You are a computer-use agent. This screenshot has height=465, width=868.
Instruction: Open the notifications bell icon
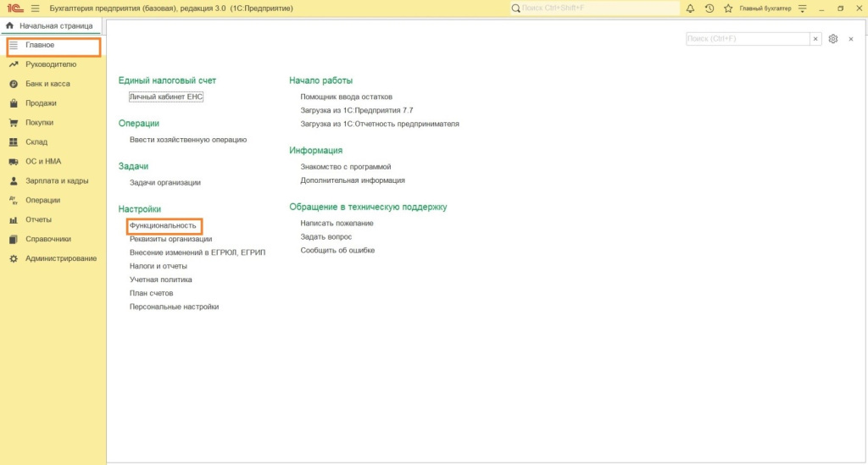(690, 8)
